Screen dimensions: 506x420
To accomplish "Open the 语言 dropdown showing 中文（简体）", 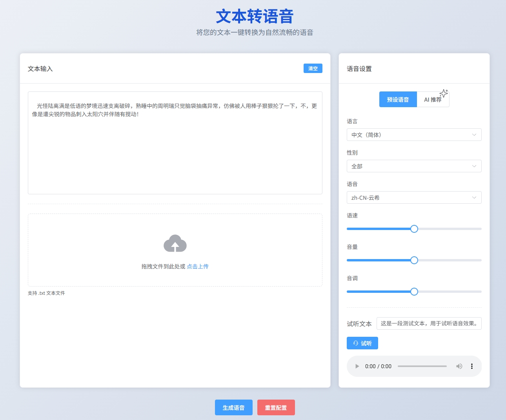I will pos(414,135).
